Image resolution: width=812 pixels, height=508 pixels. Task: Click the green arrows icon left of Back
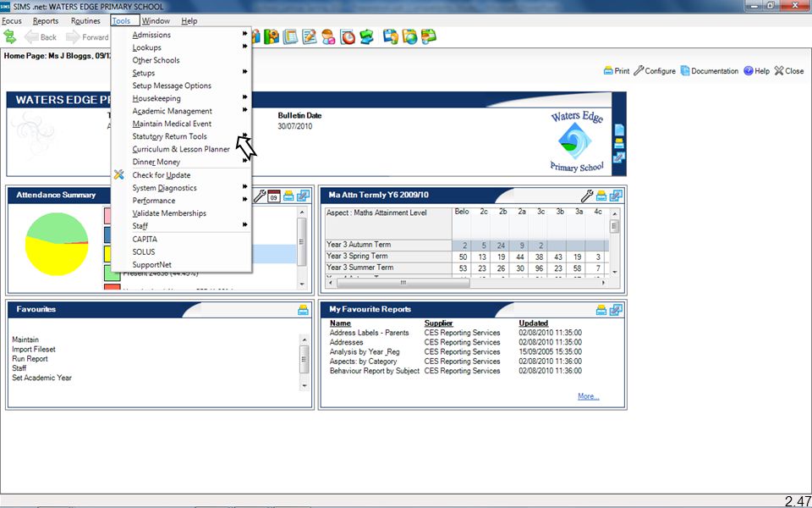point(10,36)
